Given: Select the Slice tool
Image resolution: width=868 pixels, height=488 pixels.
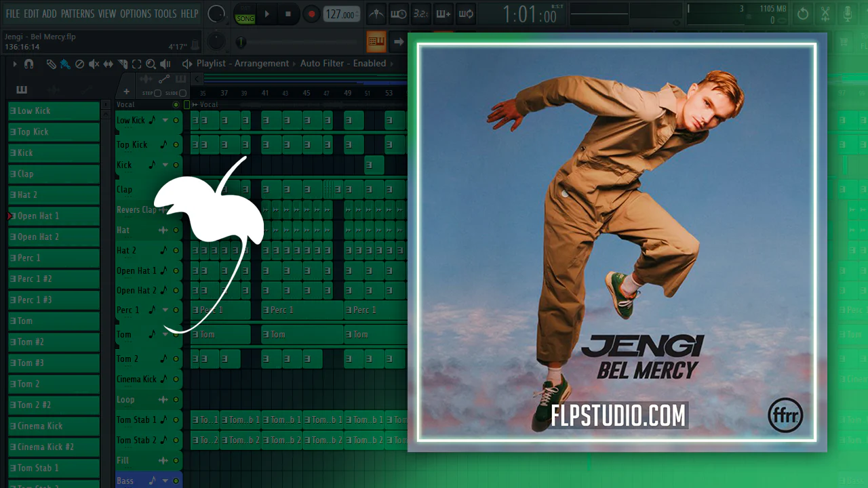Looking at the screenshot, I should [x=122, y=64].
